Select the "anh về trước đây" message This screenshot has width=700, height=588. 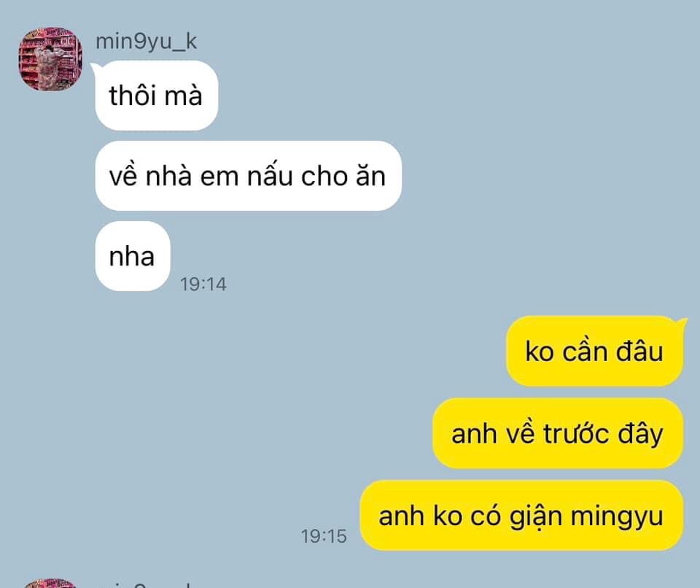[x=558, y=433]
